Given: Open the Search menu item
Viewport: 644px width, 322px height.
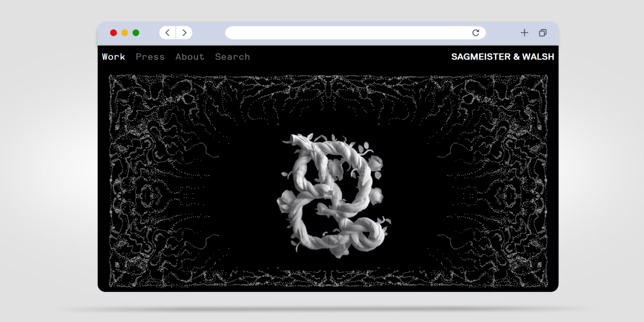Looking at the screenshot, I should tap(233, 57).
